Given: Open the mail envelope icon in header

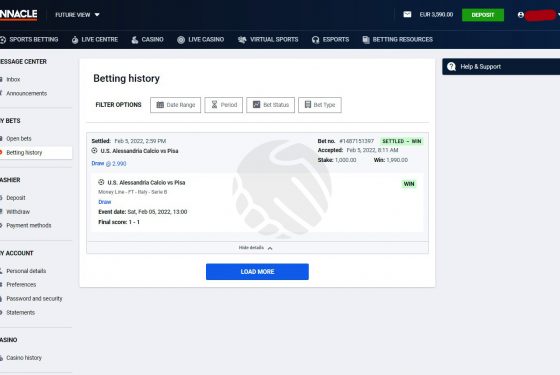Looking at the screenshot, I should point(407,14).
